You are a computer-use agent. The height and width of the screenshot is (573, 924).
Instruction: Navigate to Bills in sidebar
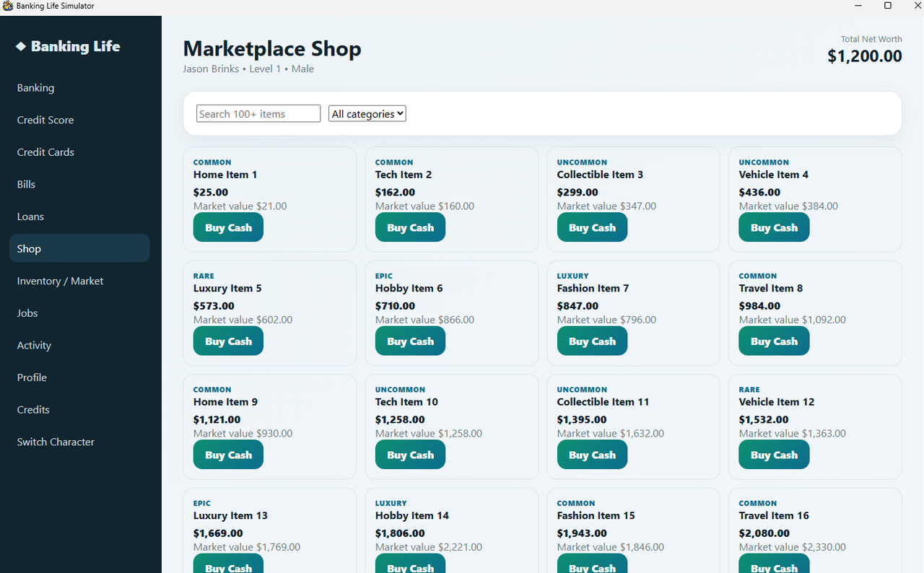point(79,184)
